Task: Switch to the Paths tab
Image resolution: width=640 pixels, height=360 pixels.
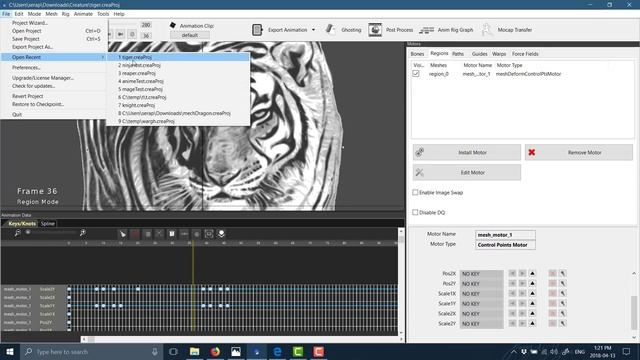Action: coord(458,54)
